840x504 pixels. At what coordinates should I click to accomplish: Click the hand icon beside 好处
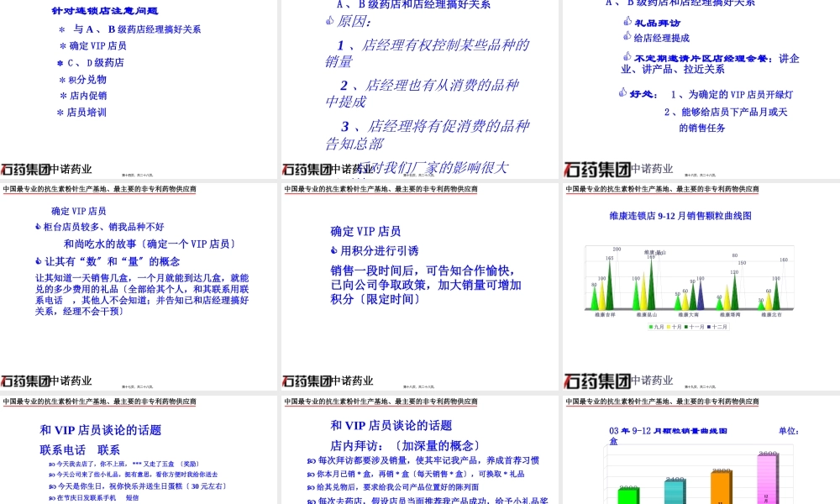[622, 93]
